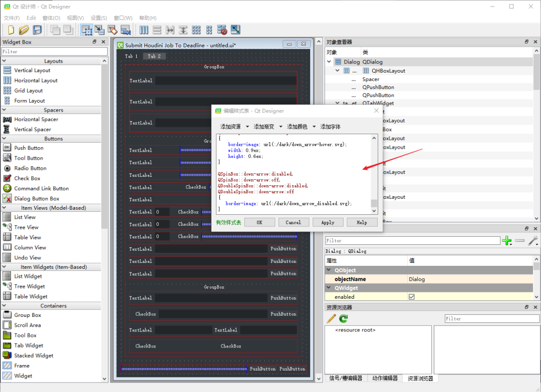The image size is (541, 392).
Task: Select Check Box widget in Widget Box
Action: click(27, 178)
